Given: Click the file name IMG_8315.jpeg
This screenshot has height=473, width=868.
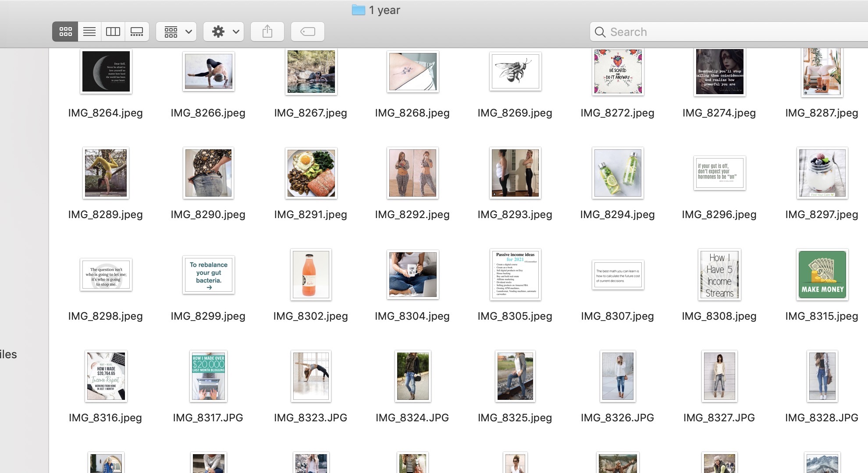Looking at the screenshot, I should click(x=822, y=316).
